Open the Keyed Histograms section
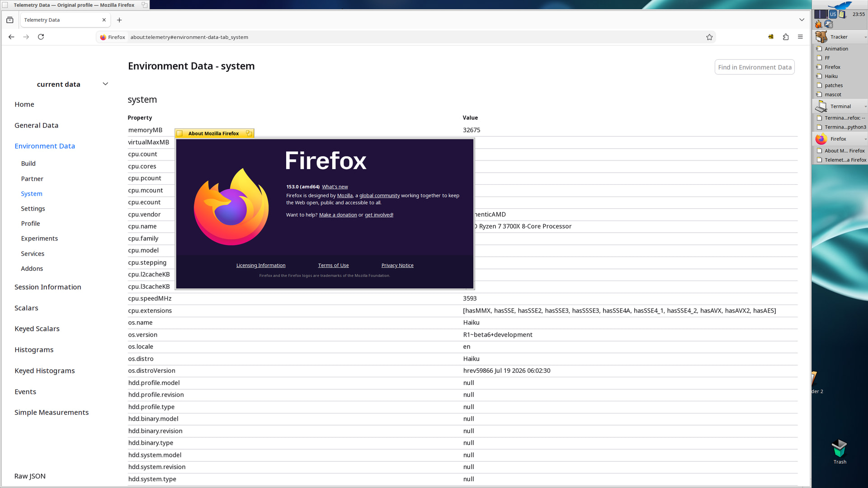Screen dimensions: 868x488 coord(45,371)
